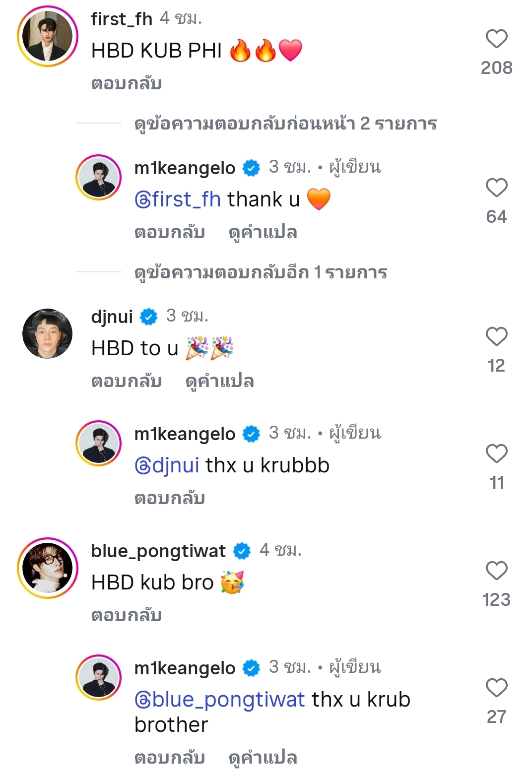This screenshot has height=778, width=532.
Task: Open djnui's profile avatar
Action: (48, 334)
